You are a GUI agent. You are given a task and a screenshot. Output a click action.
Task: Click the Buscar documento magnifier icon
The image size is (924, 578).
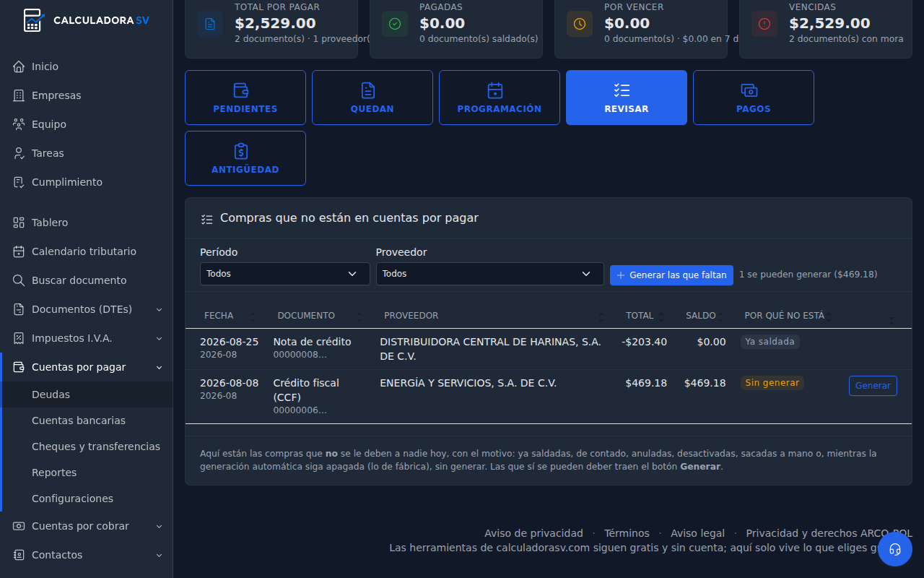pos(19,280)
